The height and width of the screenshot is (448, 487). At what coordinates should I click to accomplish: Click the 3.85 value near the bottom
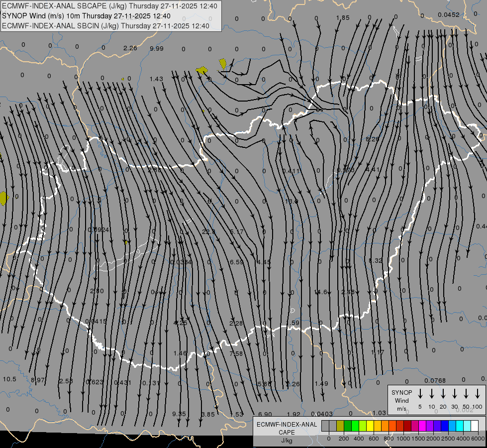(x=208, y=415)
